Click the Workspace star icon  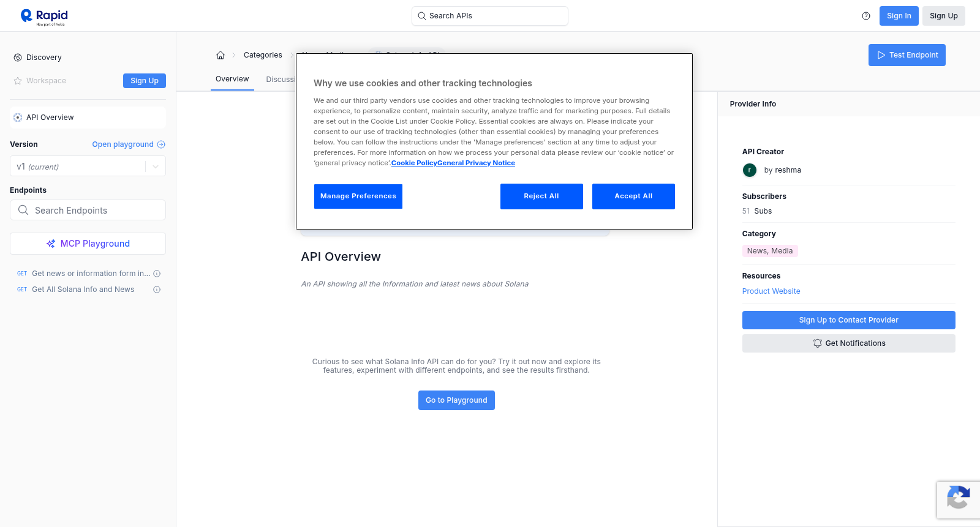click(18, 81)
